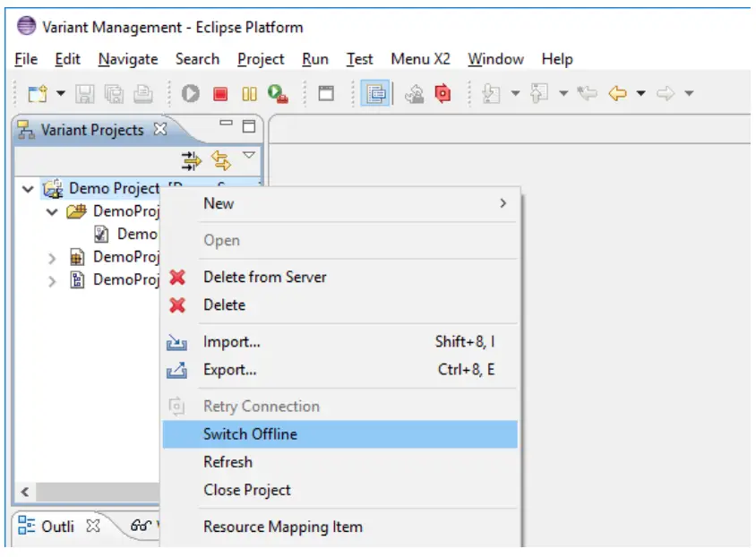Screen dimensions: 756x557
Task: Click the red Stop square icon
Action: point(220,93)
